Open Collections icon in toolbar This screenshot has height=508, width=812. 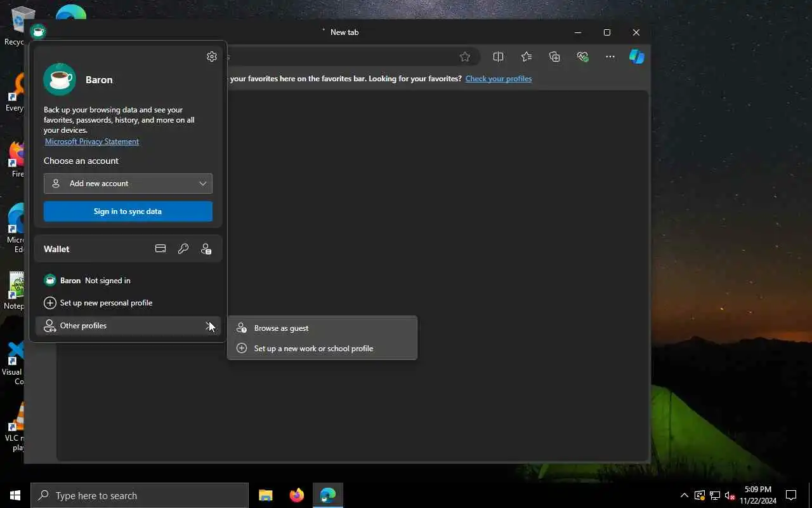(554, 57)
